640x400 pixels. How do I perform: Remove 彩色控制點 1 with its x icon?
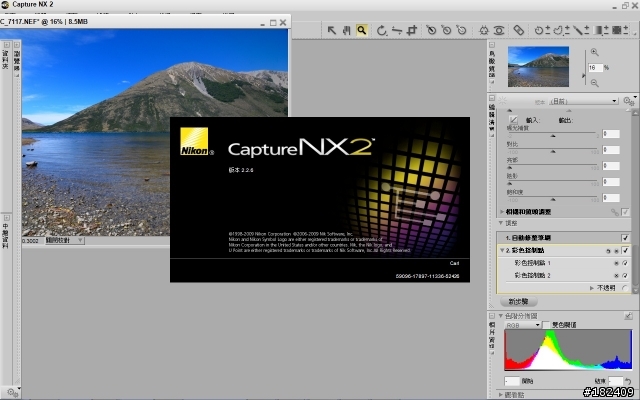tap(616, 263)
